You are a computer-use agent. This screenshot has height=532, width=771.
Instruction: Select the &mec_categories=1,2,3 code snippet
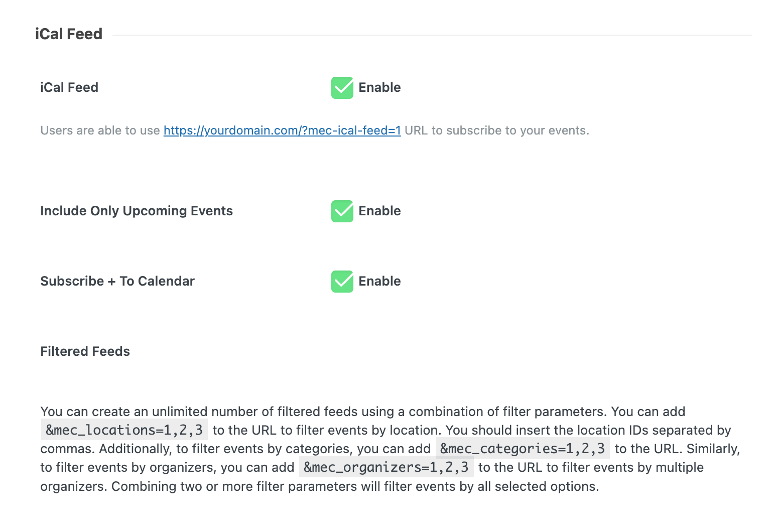[x=523, y=448]
